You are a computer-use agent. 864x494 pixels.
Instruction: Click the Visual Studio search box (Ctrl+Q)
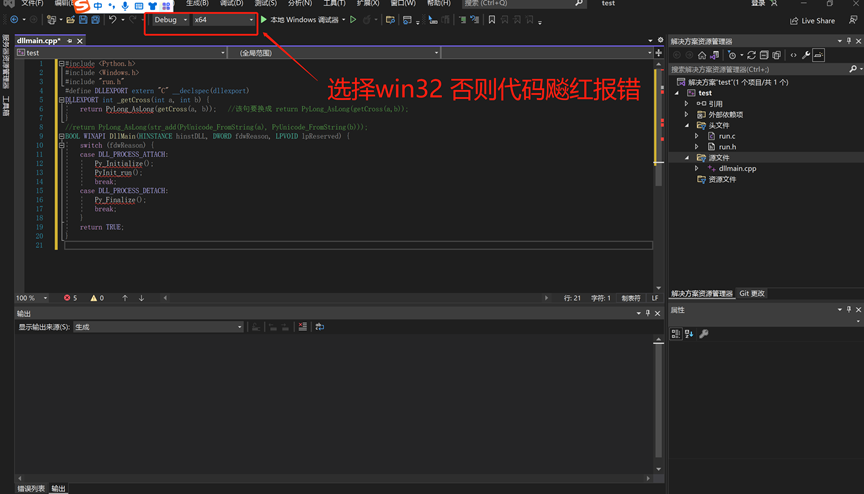click(x=523, y=3)
